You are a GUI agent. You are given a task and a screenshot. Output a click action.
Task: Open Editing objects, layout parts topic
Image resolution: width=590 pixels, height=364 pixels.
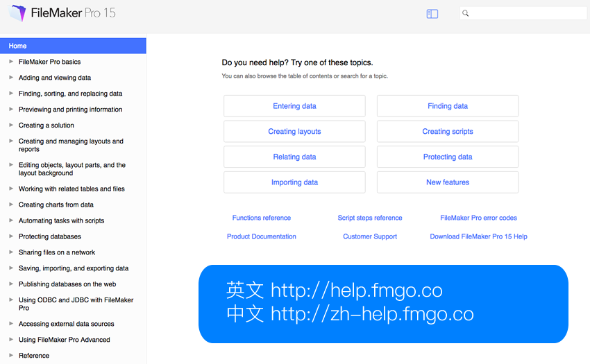point(72,169)
